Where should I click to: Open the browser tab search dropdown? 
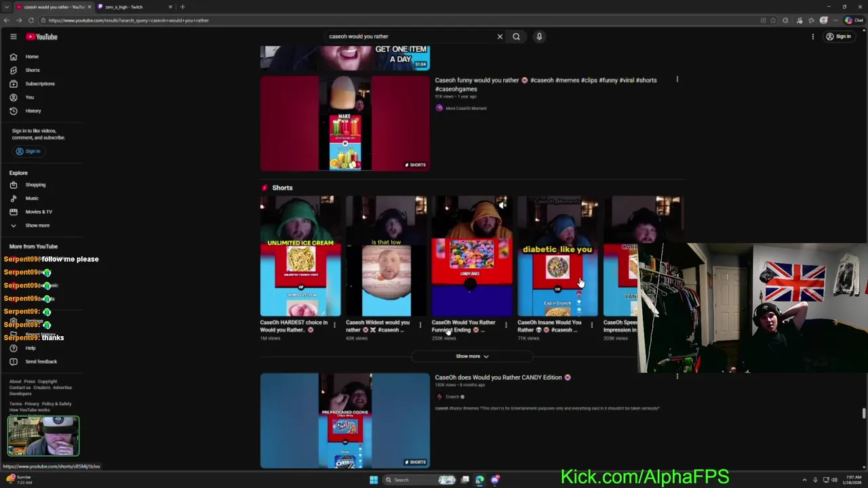tap(6, 7)
